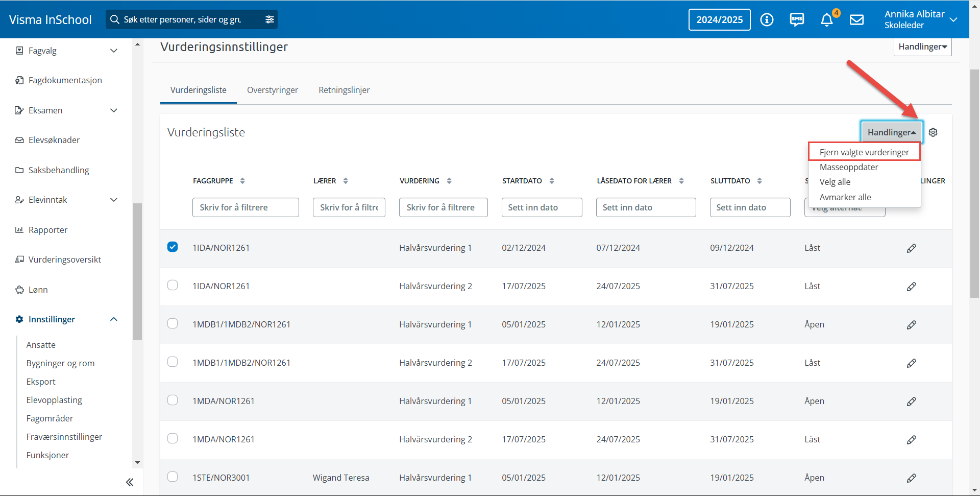Open Fraværsinnstillinger settings link
980x496 pixels.
pos(64,437)
